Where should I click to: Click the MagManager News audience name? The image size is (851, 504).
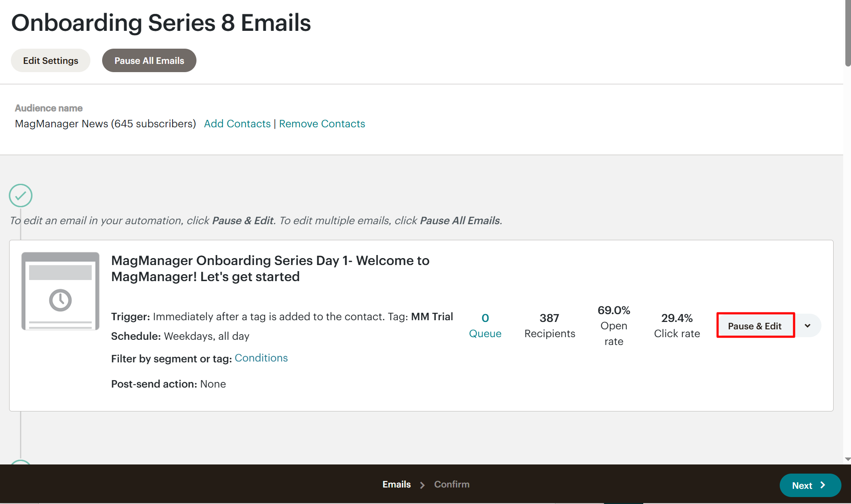[x=106, y=124]
